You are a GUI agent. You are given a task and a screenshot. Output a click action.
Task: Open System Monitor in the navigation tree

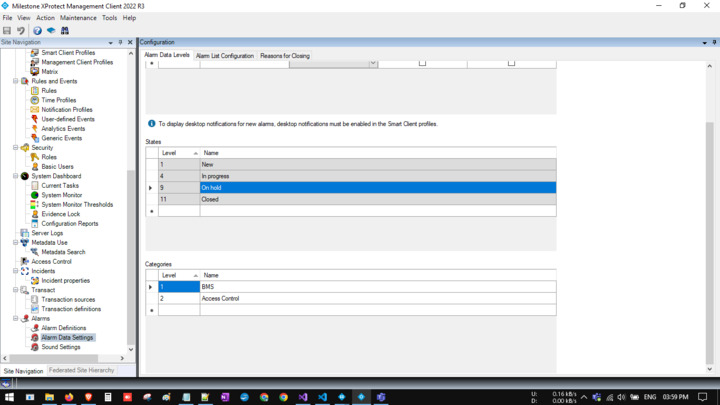tap(61, 195)
